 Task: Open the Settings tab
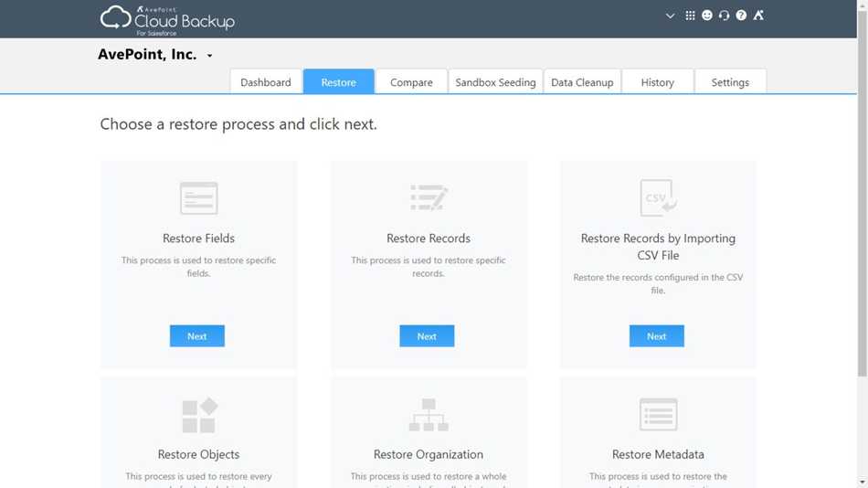coord(730,82)
